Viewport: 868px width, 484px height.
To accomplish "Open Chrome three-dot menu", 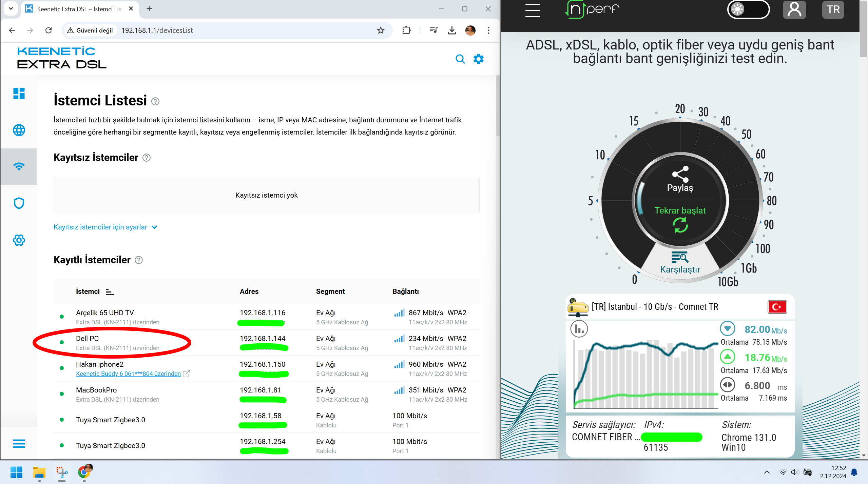I will point(488,30).
